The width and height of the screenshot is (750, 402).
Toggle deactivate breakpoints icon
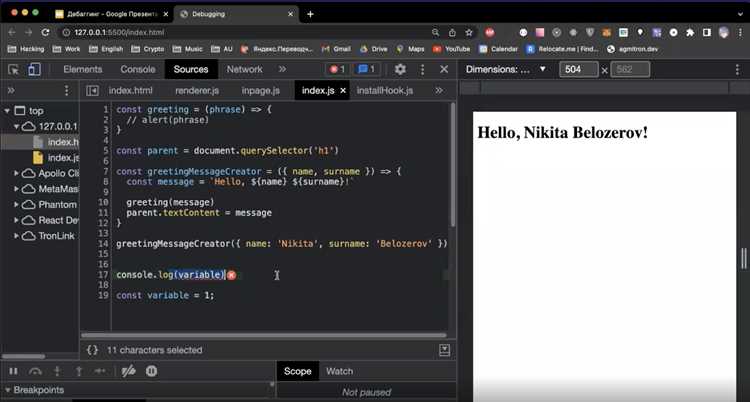[x=128, y=371]
